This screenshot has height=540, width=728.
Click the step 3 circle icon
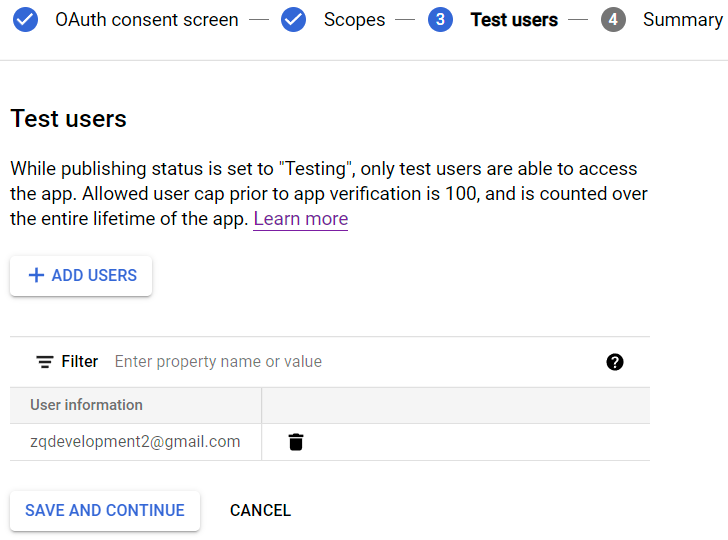440,20
